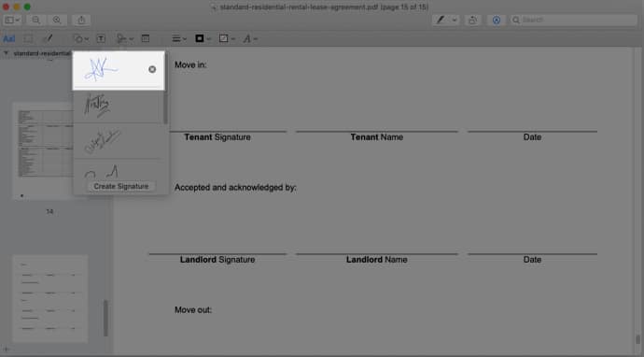Click 'Accepted and acknowledged by:' text
This screenshot has width=644, height=357.
pos(235,188)
